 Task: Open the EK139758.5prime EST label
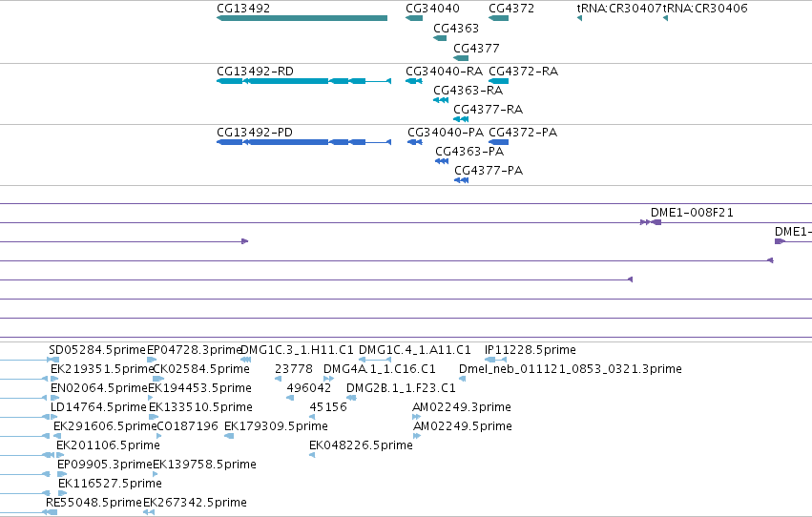204,465
